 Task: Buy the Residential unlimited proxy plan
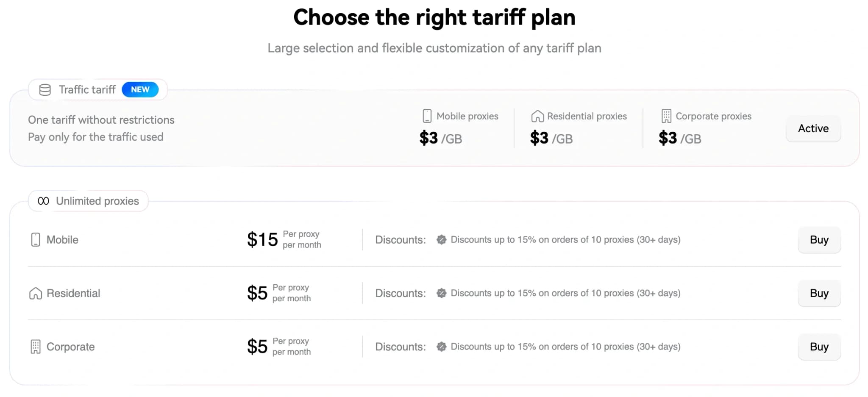[819, 293]
